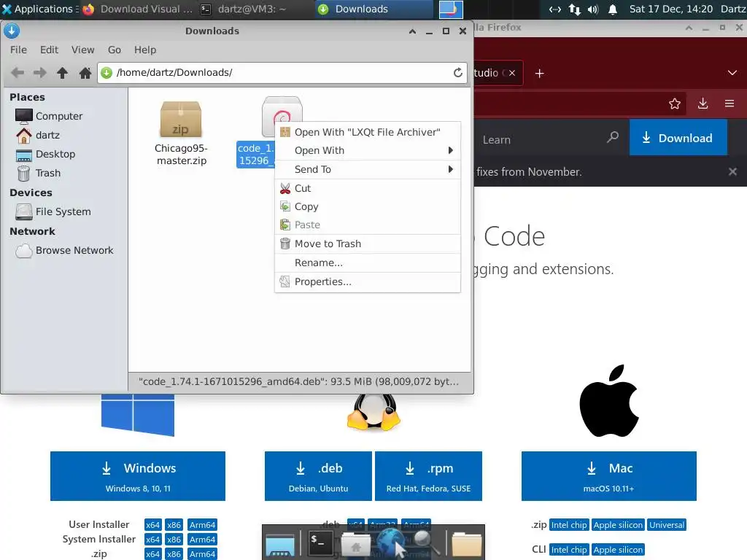Select Browse Network in the sidebar
Image resolution: width=747 pixels, height=560 pixels.
[x=64, y=251]
